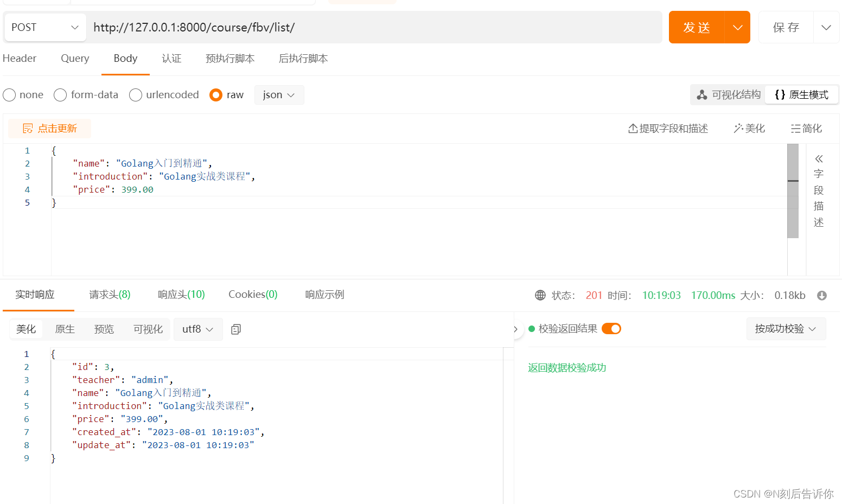Click the 提取字段和描述 upload icon
The image size is (842, 504).
tap(633, 129)
